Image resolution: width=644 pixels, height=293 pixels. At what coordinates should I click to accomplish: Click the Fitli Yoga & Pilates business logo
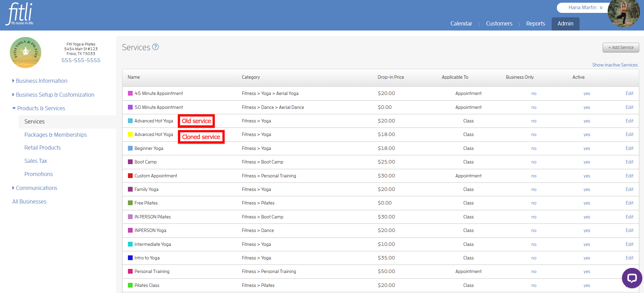25,53
